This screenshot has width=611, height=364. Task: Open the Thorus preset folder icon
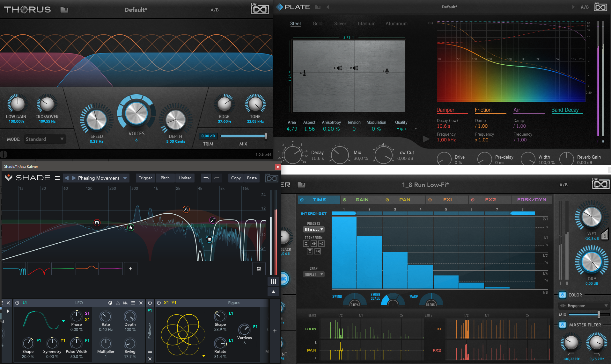pos(64,10)
